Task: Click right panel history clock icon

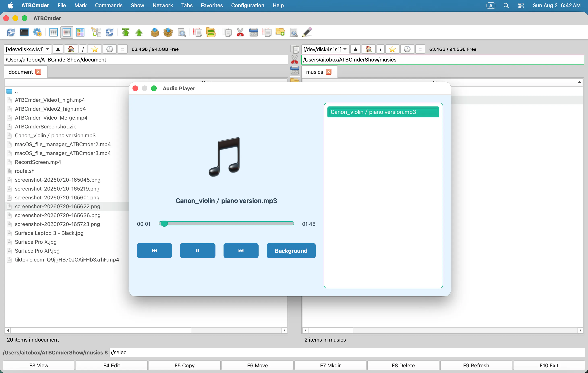Action: 407,49
